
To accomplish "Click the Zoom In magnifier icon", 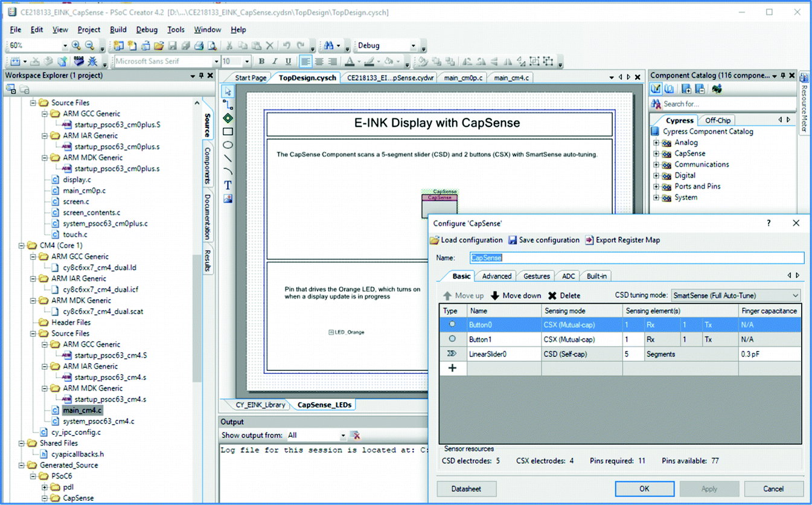I will pyautogui.click(x=76, y=46).
